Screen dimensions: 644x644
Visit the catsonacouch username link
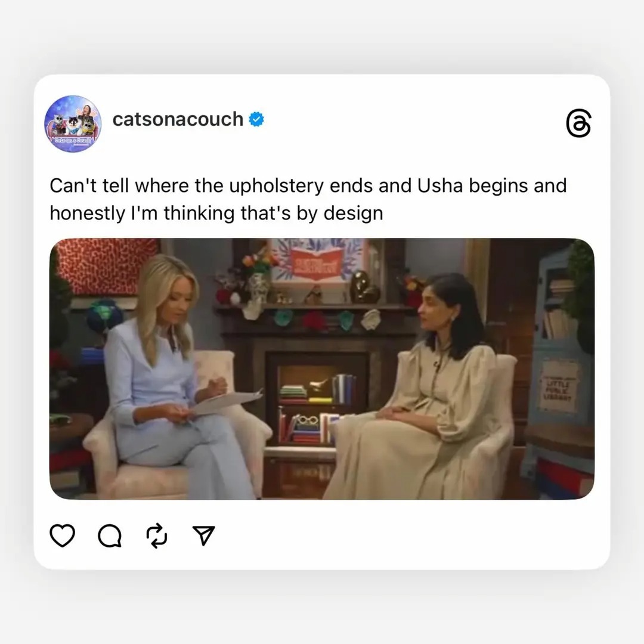[x=178, y=119]
